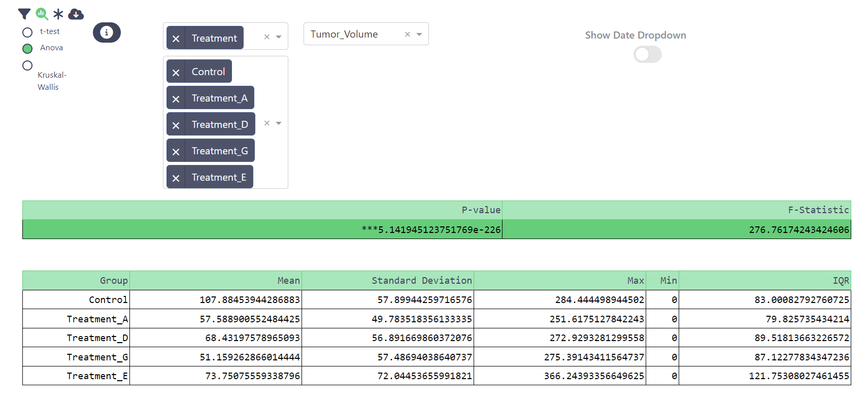868x402 pixels.
Task: Click Treatment_E IQR value 121.75308027461455
Action: click(x=799, y=376)
